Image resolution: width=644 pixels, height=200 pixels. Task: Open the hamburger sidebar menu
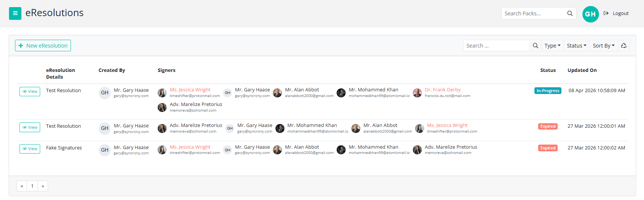[15, 13]
